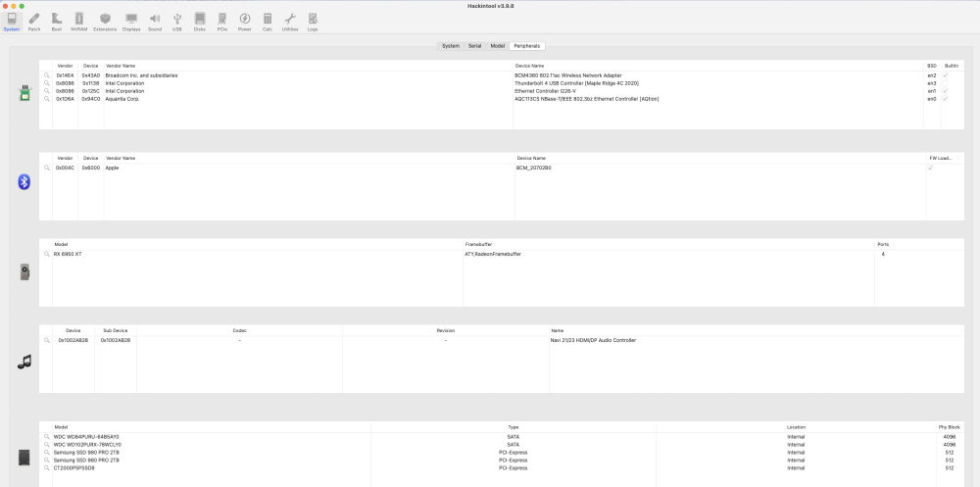980x487 pixels.
Task: Select the WDC WD102PURX-78WCLY0 drive row
Action: 502,445
